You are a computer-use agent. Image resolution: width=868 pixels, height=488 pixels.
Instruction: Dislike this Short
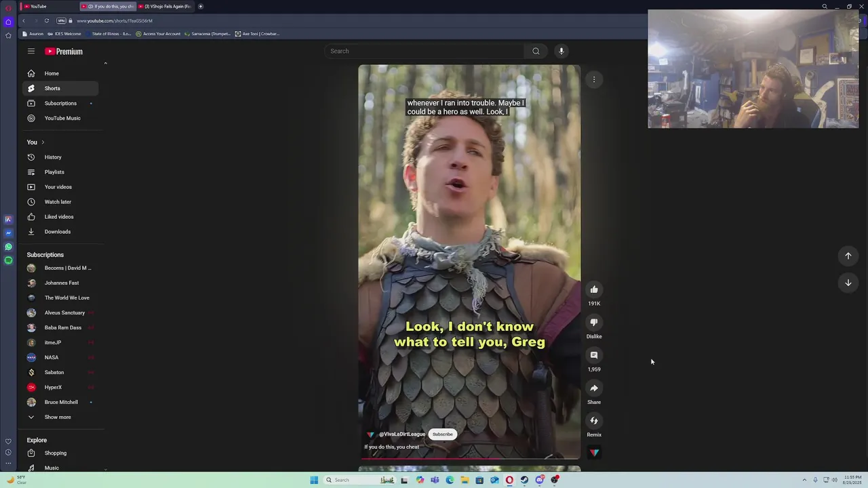(594, 323)
